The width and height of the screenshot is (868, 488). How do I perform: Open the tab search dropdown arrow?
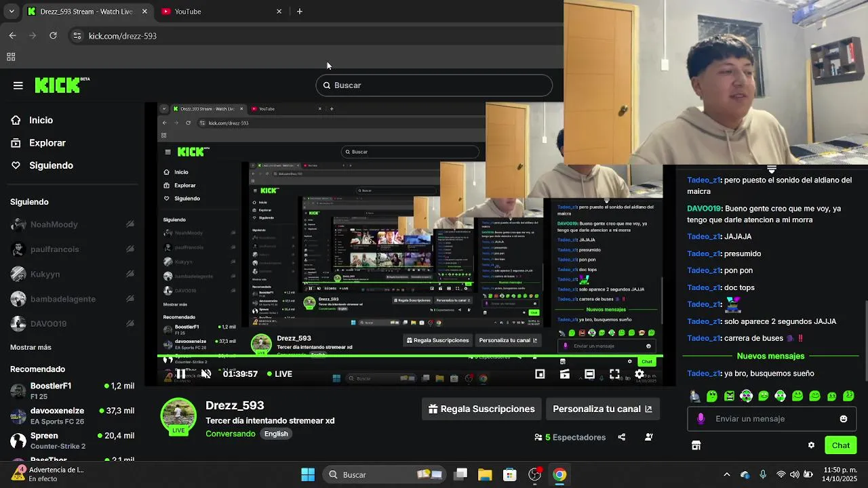(x=11, y=12)
